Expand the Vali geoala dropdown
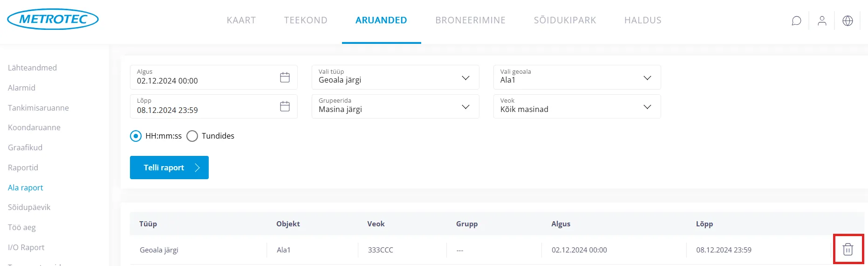868x266 pixels. (x=577, y=77)
